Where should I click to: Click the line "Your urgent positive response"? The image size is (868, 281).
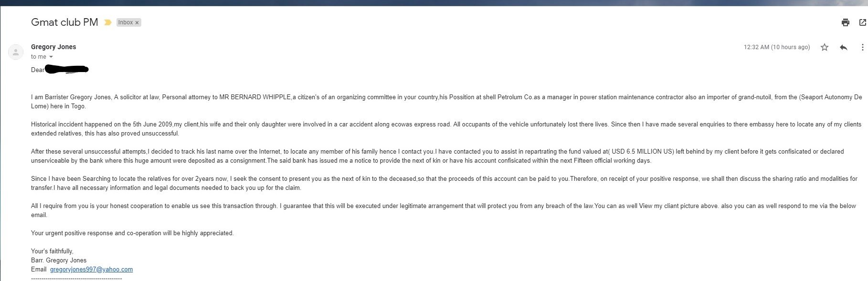132,233
